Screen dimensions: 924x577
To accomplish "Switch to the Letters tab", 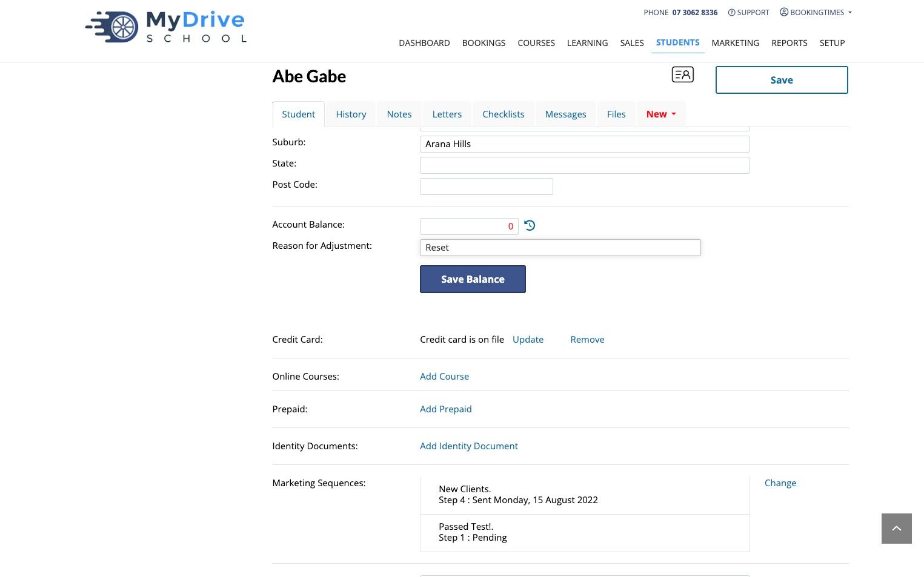I will (447, 114).
